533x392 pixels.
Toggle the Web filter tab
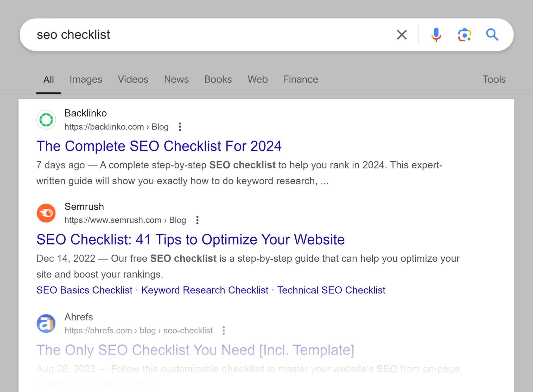tap(257, 79)
